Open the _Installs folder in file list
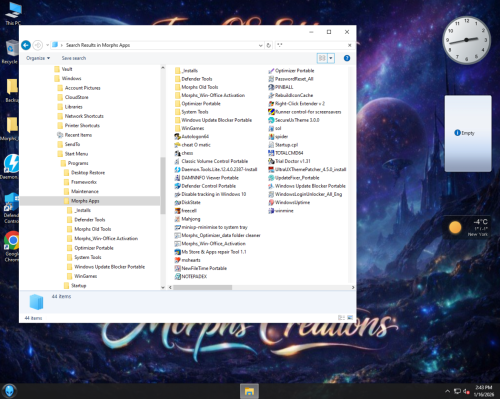Viewport: 500px width, 399px height. point(187,71)
